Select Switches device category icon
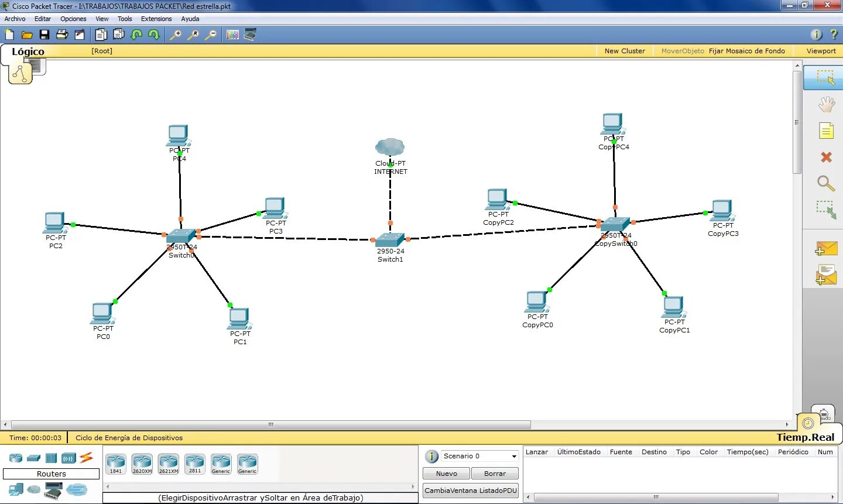This screenshot has height=504, width=843. click(x=33, y=458)
